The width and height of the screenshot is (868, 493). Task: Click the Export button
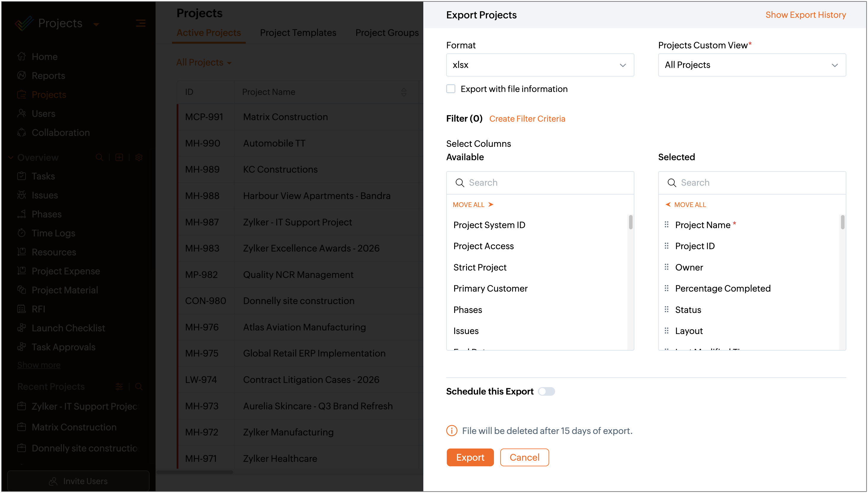[x=470, y=457]
